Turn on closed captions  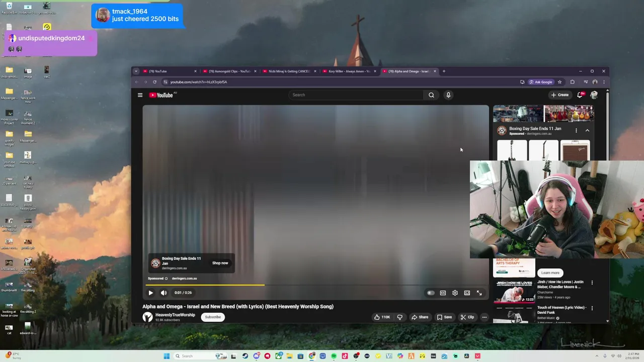tap(443, 293)
